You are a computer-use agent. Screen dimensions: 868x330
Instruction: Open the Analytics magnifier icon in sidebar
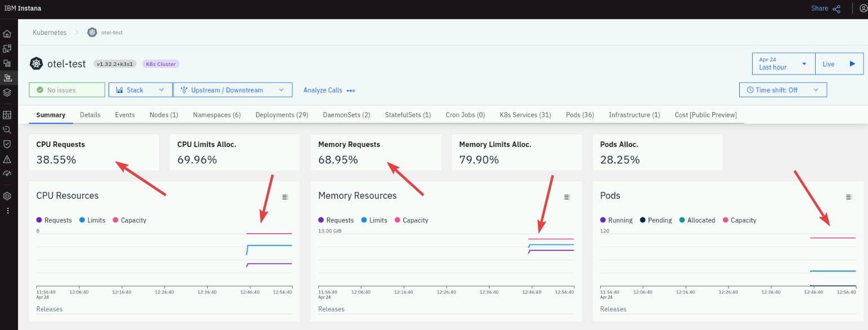(x=7, y=130)
